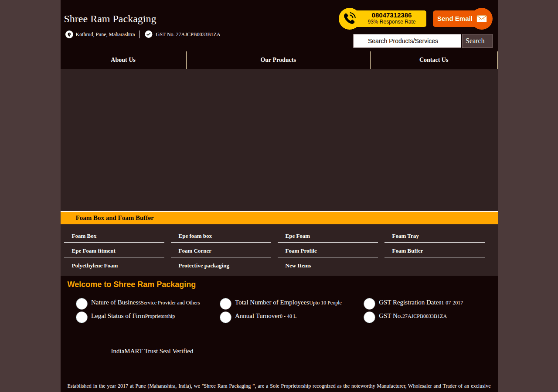Image resolution: width=558 pixels, height=392 pixels.
Task: Click the 01-07-2017 registration date value
Action: [451, 303]
